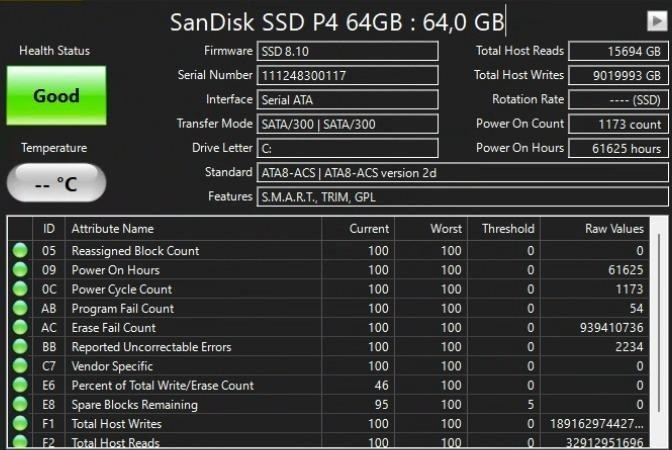This screenshot has width=672, height=450.
Task: Click the Serial Number field
Action: [348, 75]
